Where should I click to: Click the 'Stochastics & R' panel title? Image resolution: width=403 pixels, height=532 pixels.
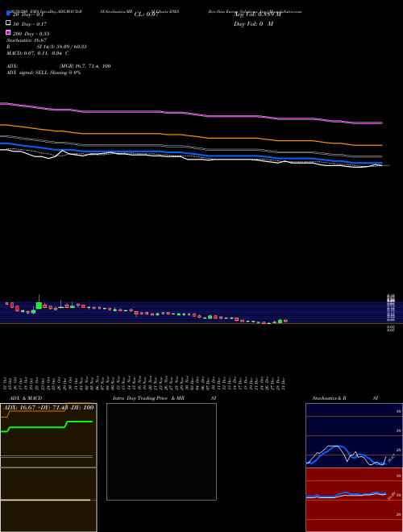(x=329, y=398)
